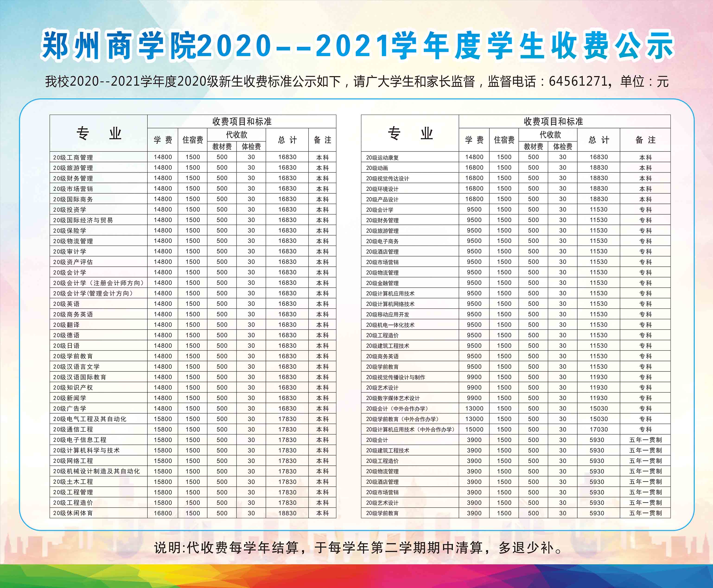
Task: Select the 20级运动康复 major row
Action: [382, 158]
